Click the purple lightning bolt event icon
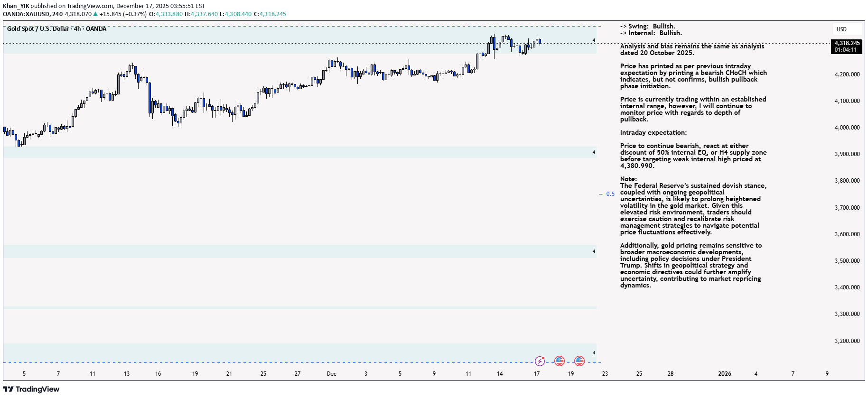Screen dimensions: 868x398 540,361
